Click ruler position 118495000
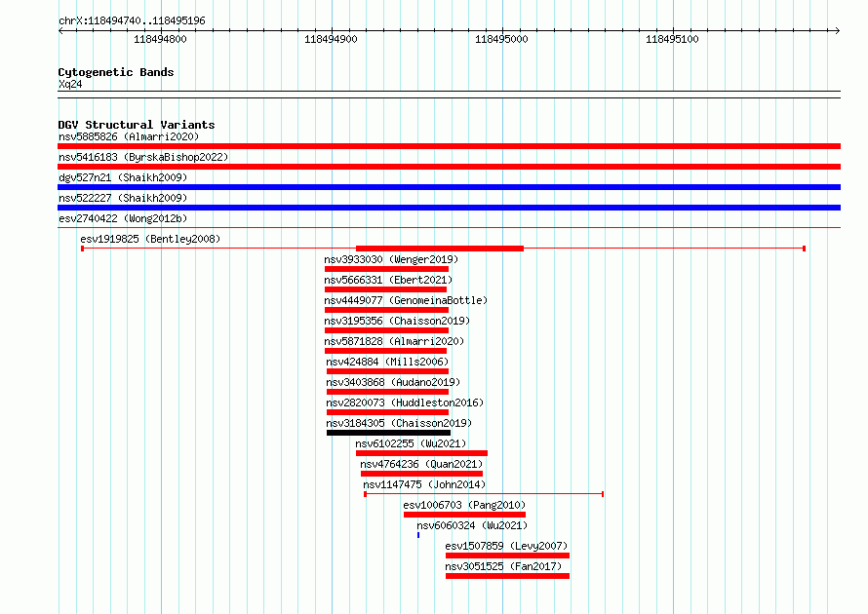868x614 pixels. coord(501,39)
